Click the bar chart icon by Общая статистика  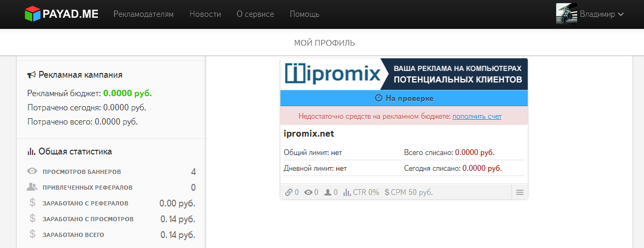(31, 152)
